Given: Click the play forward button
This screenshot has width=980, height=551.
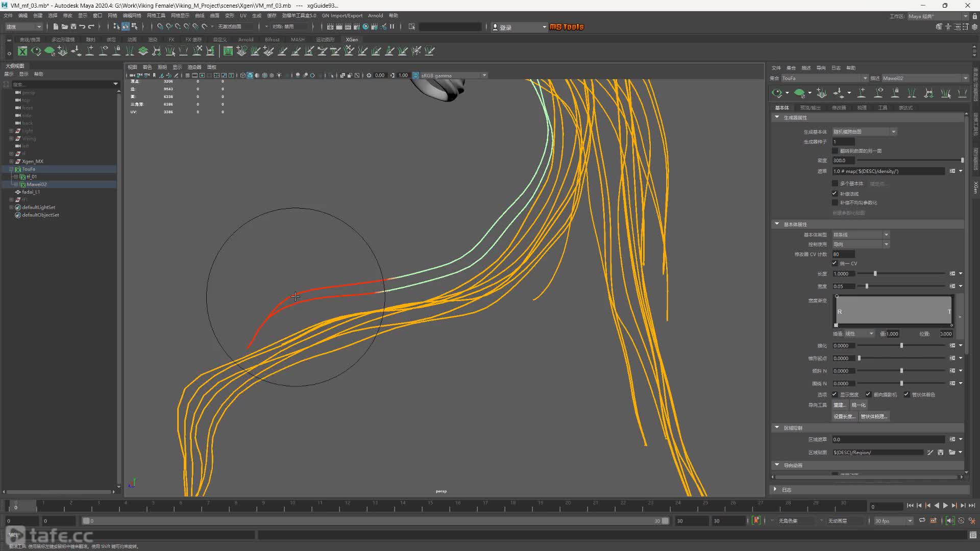Looking at the screenshot, I should pos(945,506).
